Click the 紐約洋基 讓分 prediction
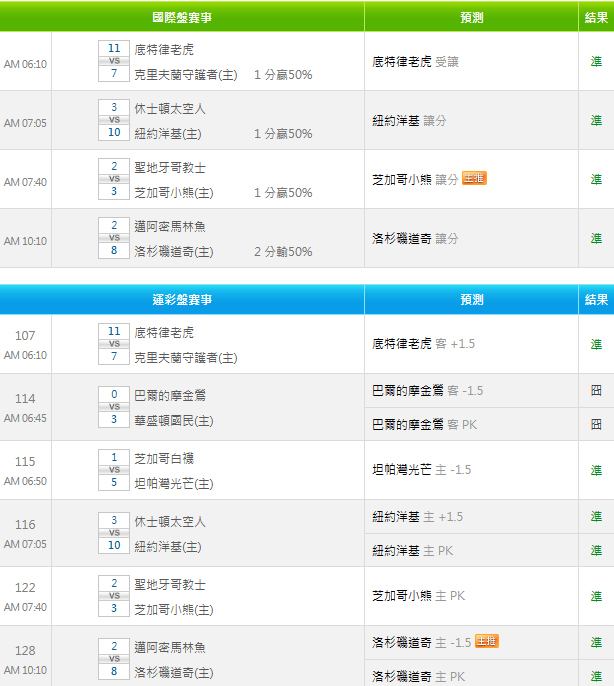Viewport: 614px width, 686px height. click(x=409, y=121)
